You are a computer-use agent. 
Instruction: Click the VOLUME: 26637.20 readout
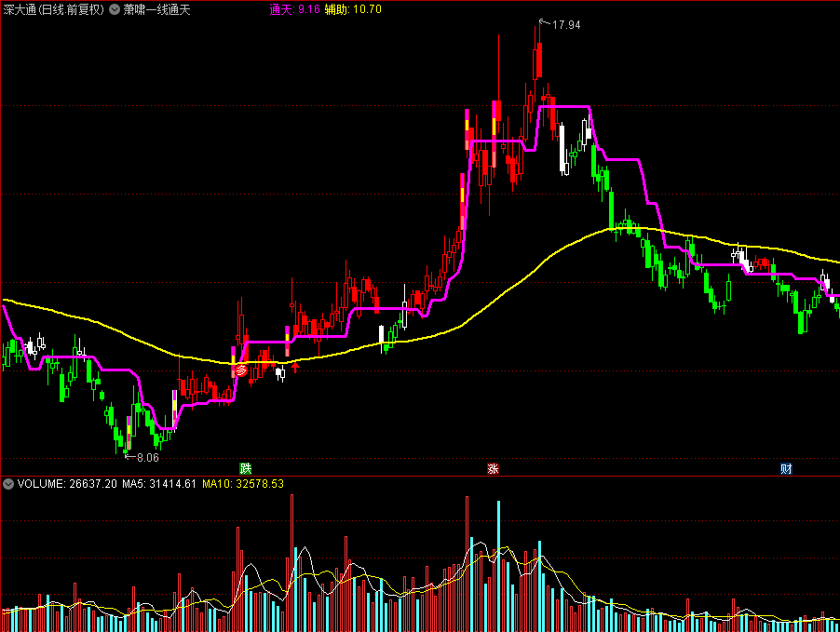[67, 484]
